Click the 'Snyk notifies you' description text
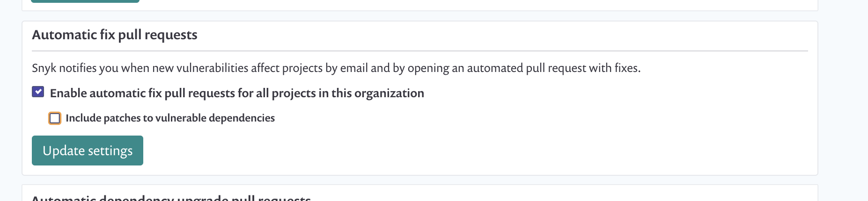This screenshot has width=868, height=201. click(336, 68)
